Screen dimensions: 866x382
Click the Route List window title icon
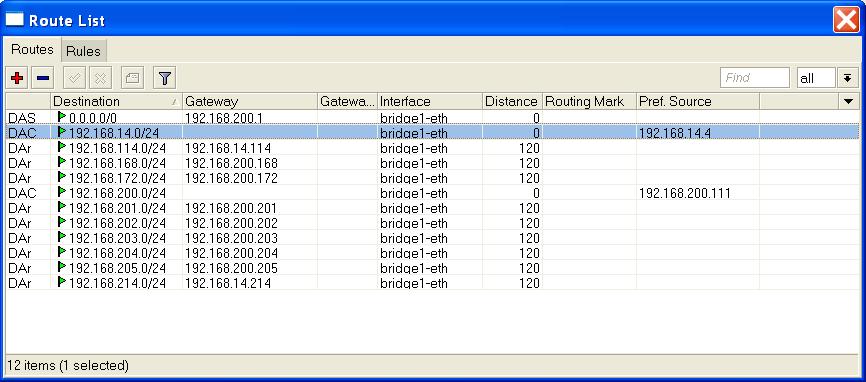click(14, 20)
